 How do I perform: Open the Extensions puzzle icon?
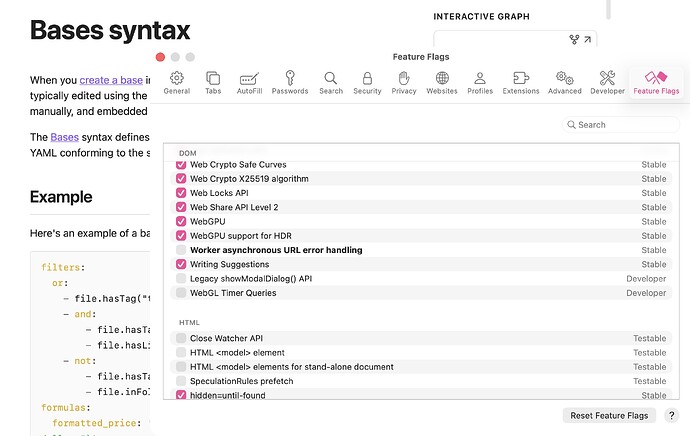[x=520, y=82]
